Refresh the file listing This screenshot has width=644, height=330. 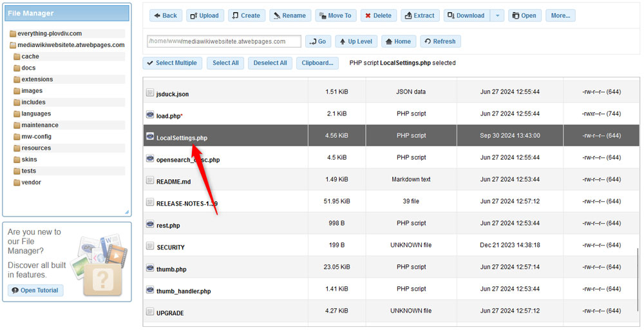(x=440, y=41)
